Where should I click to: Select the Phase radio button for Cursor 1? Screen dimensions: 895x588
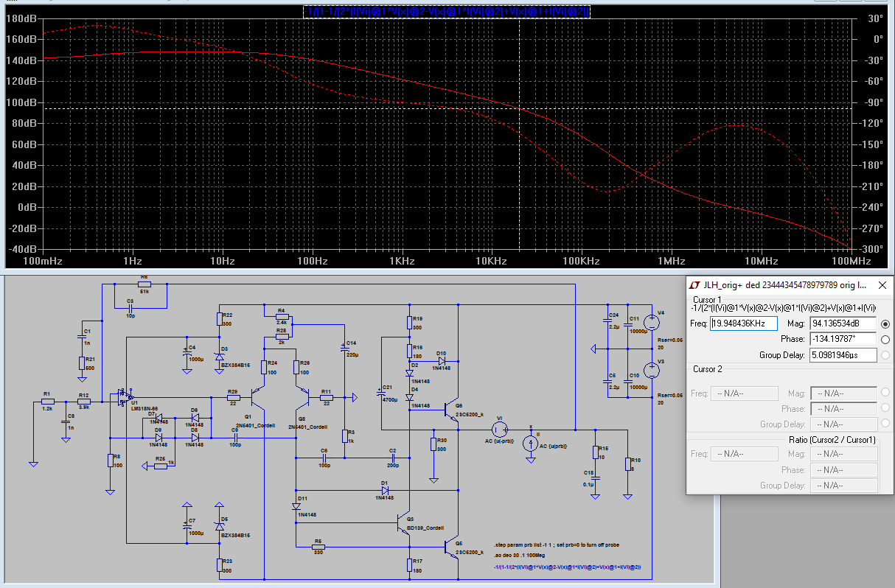(x=885, y=339)
